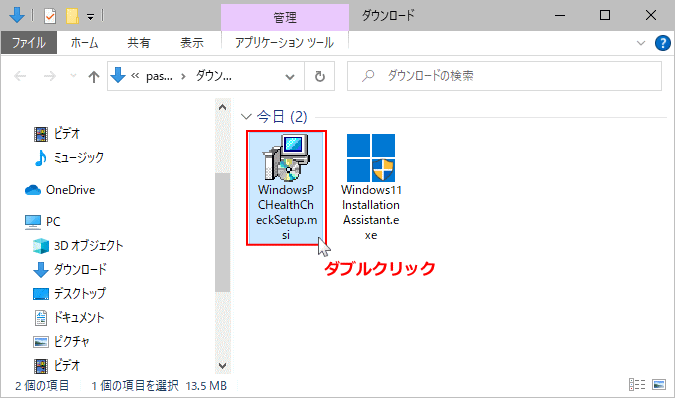Click the pas... breadcrumb segment
The height and width of the screenshot is (398, 675).
159,77
